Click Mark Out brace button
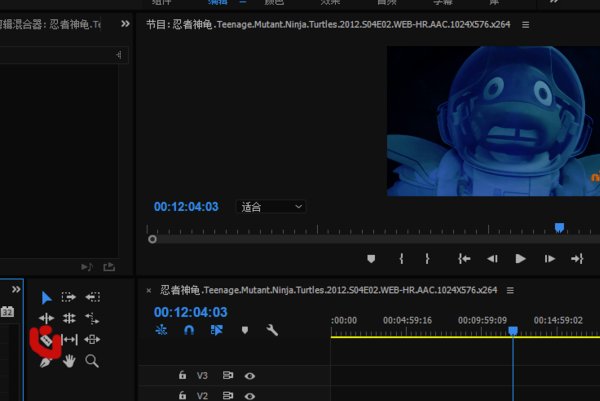 427,259
